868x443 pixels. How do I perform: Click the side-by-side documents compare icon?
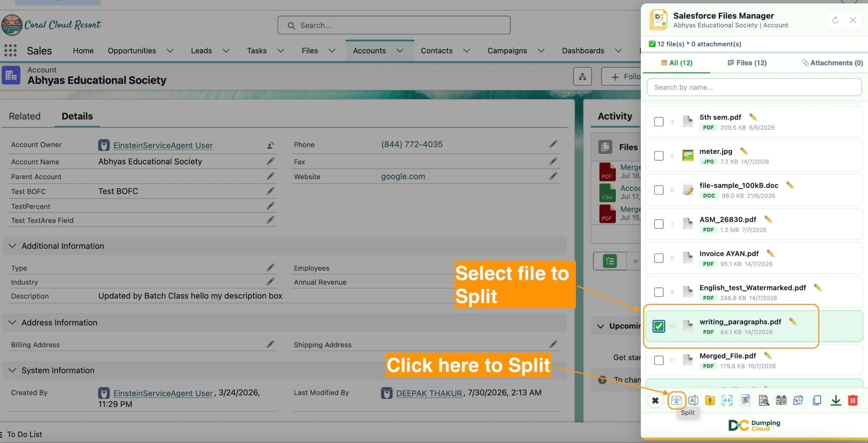pyautogui.click(x=781, y=400)
